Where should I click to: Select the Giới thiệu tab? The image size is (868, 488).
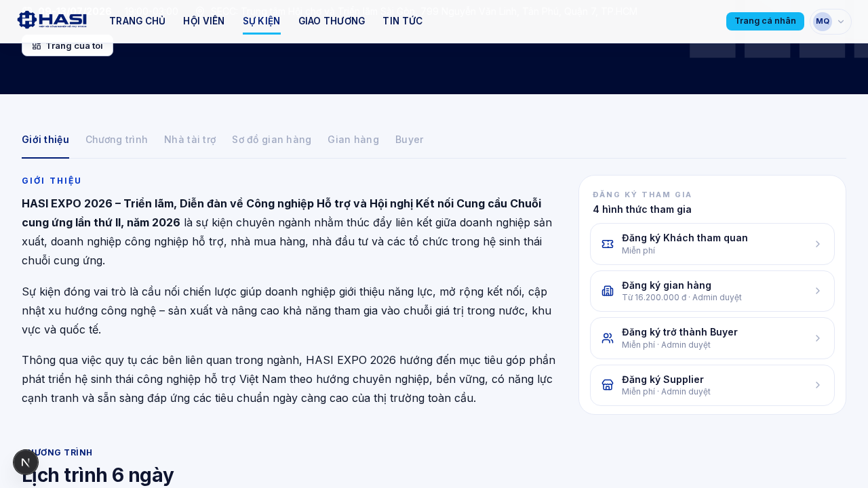pyautogui.click(x=45, y=140)
